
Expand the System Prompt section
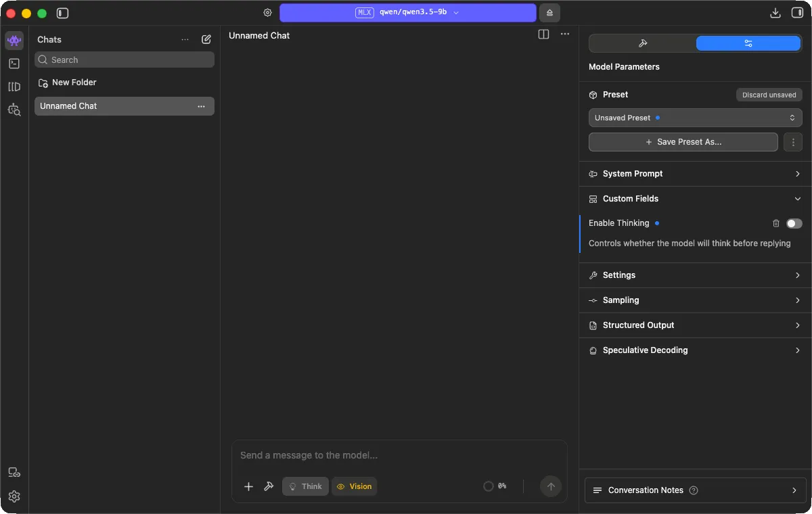(x=695, y=174)
